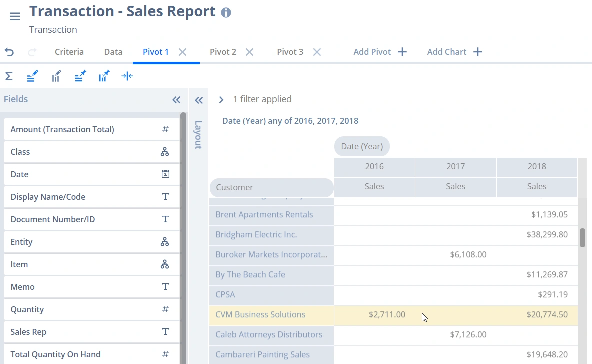
Task: Click the pin rows icon
Action: click(80, 76)
